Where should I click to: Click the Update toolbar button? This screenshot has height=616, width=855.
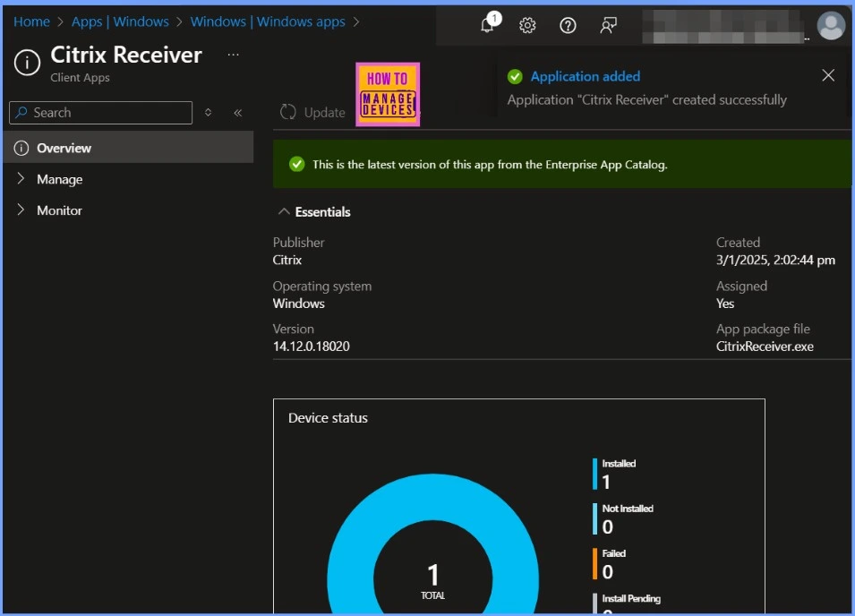[x=313, y=112]
